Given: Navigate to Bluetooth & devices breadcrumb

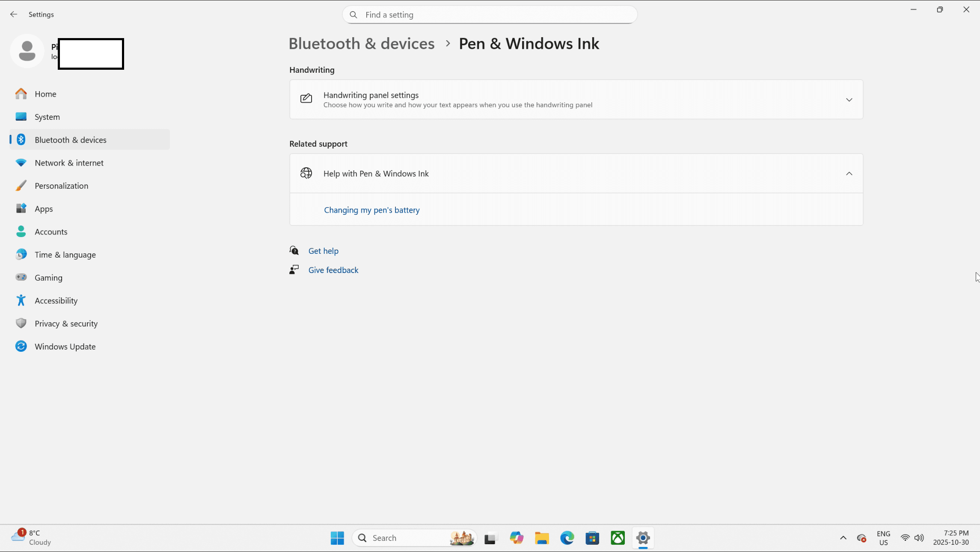Looking at the screenshot, I should point(362,44).
